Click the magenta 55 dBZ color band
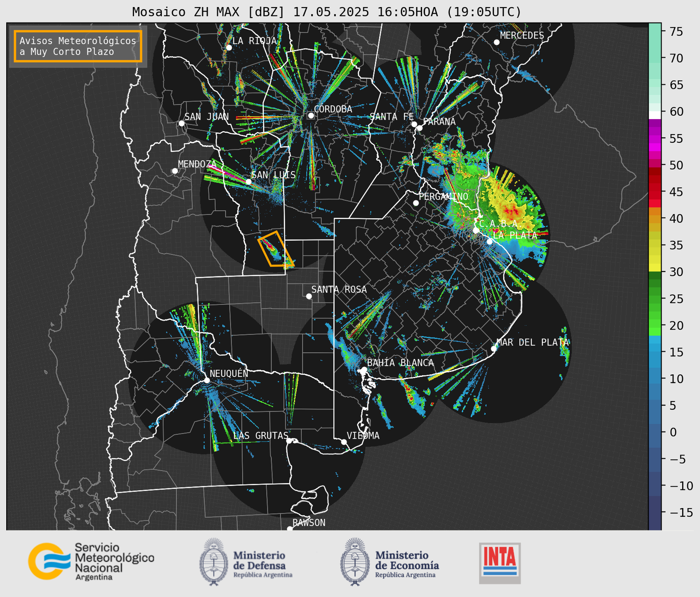Image resolution: width=700 pixels, height=597 pixels. pyautogui.click(x=655, y=138)
